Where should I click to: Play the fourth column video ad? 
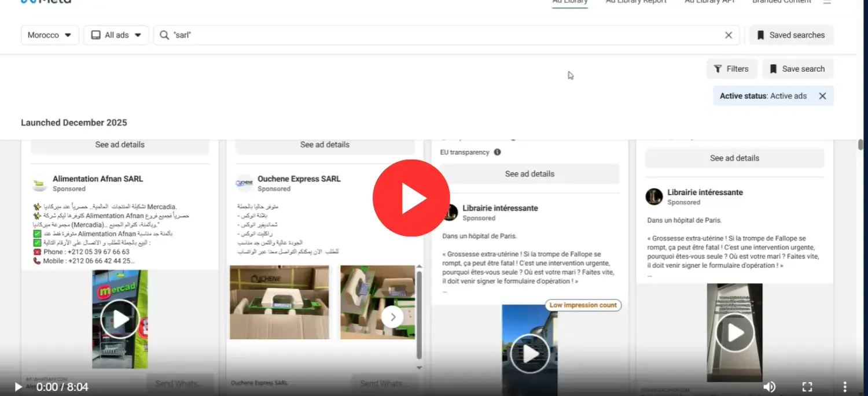coord(735,332)
